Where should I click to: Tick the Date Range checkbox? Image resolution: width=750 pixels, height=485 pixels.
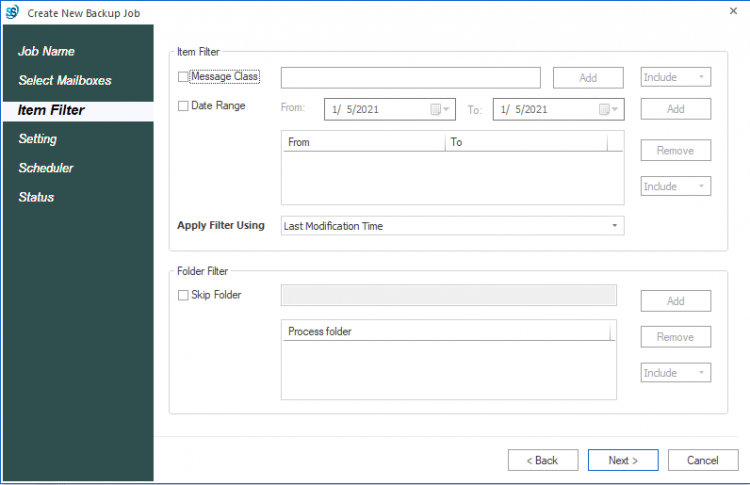[182, 106]
